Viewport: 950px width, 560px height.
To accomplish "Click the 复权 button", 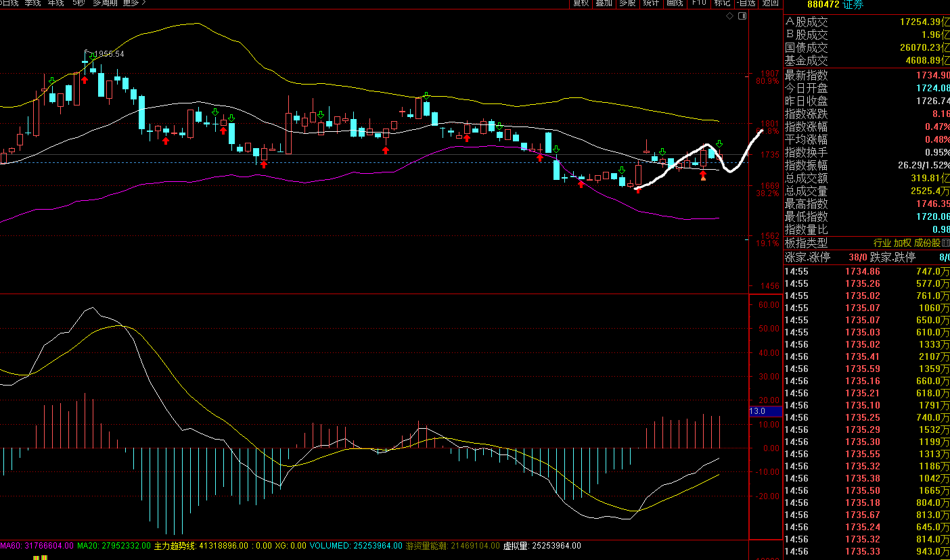I will pyautogui.click(x=581, y=3).
